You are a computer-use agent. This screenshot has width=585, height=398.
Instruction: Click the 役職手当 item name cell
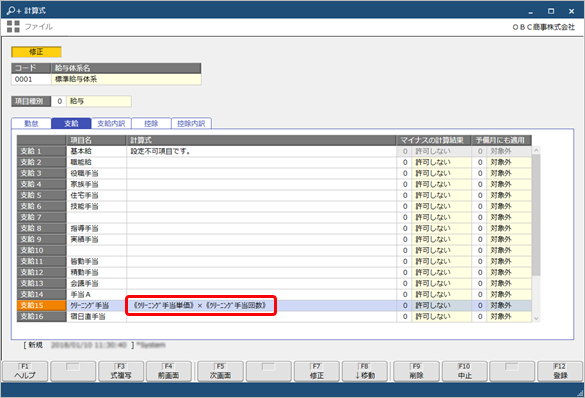96,173
